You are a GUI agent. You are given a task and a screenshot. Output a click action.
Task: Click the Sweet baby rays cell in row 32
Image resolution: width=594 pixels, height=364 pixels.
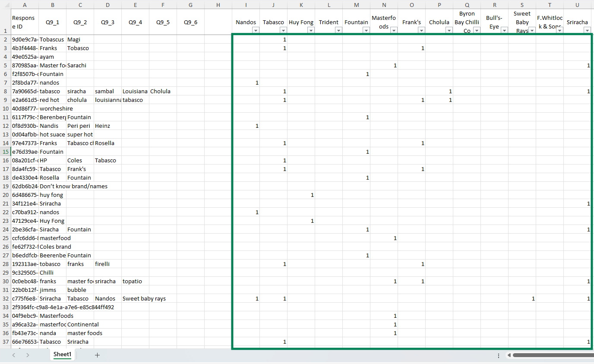tap(135, 298)
